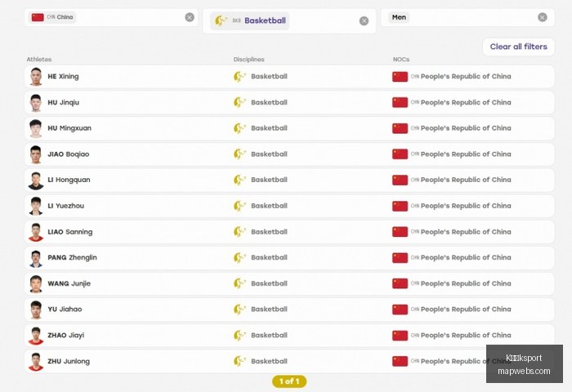The width and height of the screenshot is (572, 392).
Task: Click basketball icon in HE Xining row
Action: [239, 77]
